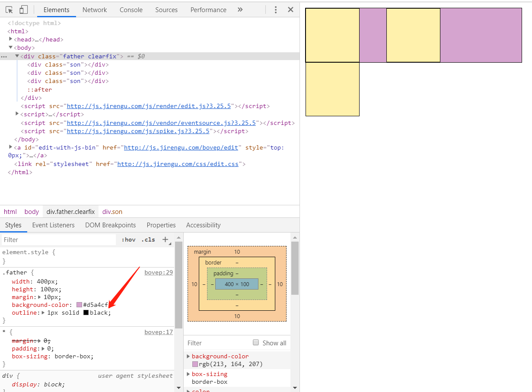Expand computed background-color property
The image size is (532, 392).
coord(188,356)
